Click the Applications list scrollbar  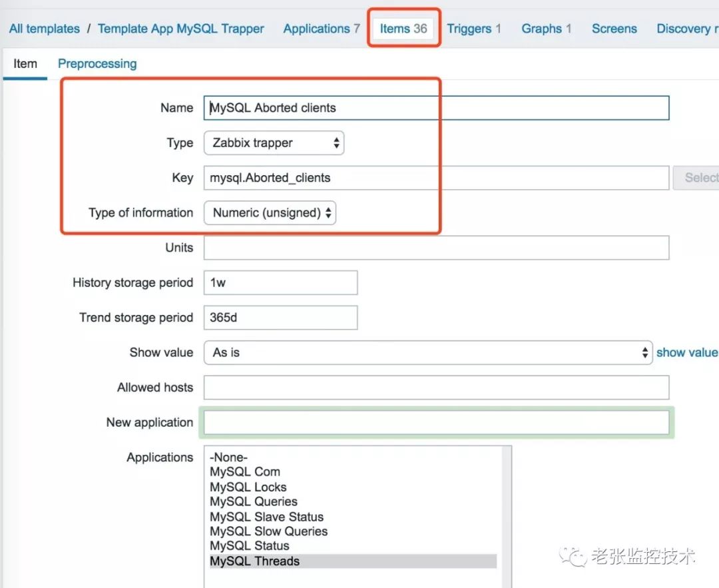pyautogui.click(x=506, y=517)
